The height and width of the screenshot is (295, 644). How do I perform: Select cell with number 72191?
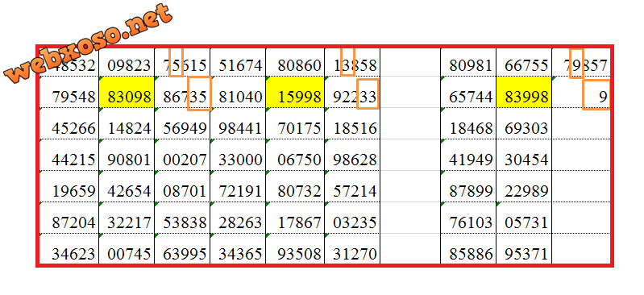tap(238, 186)
